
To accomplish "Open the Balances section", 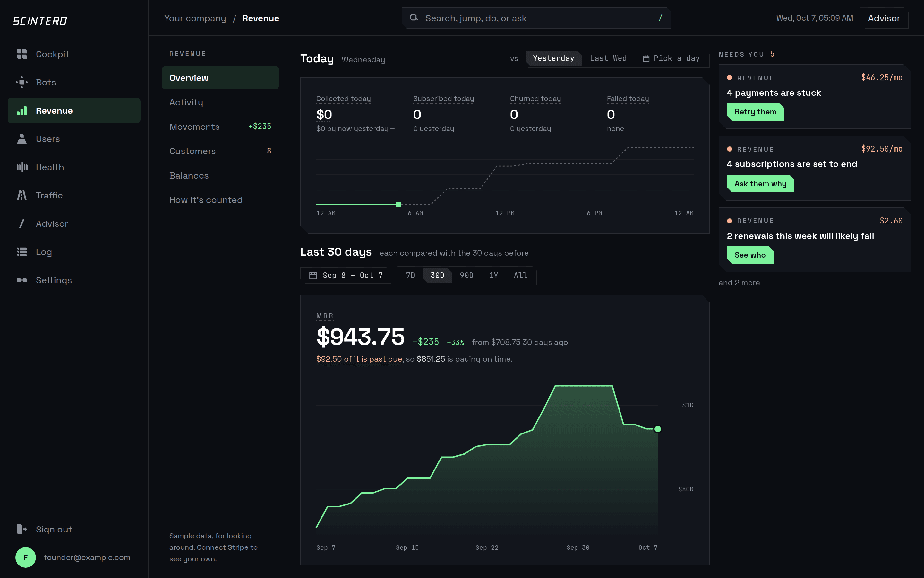I will click(x=220, y=175).
